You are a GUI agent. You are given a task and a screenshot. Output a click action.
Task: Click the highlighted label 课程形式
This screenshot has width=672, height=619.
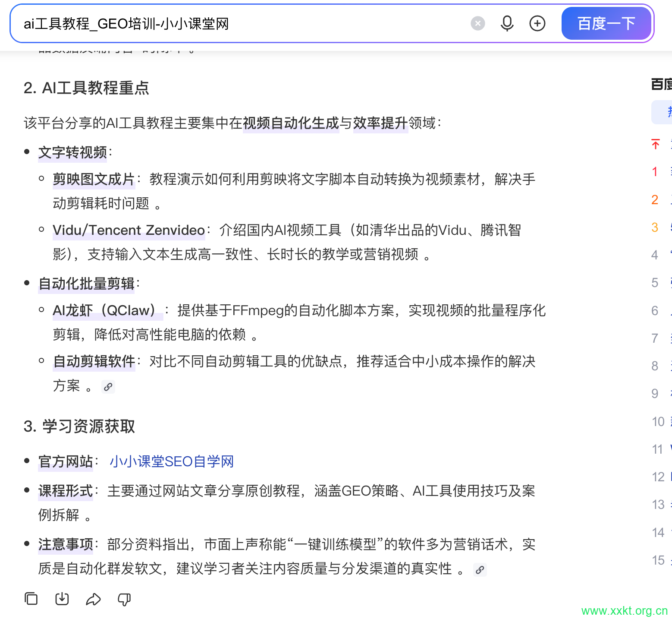[66, 491]
